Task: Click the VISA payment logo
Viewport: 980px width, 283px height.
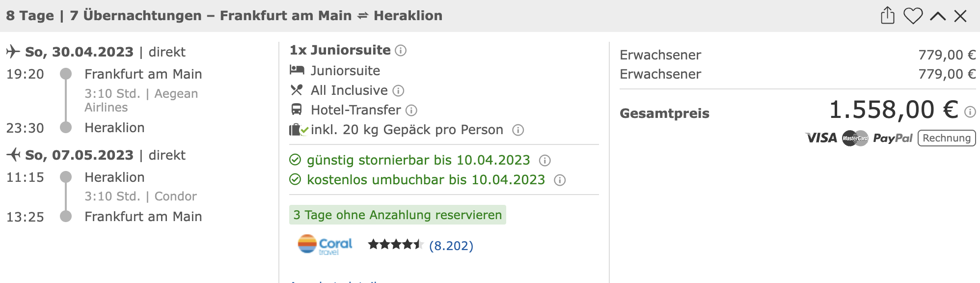Action: [x=821, y=138]
